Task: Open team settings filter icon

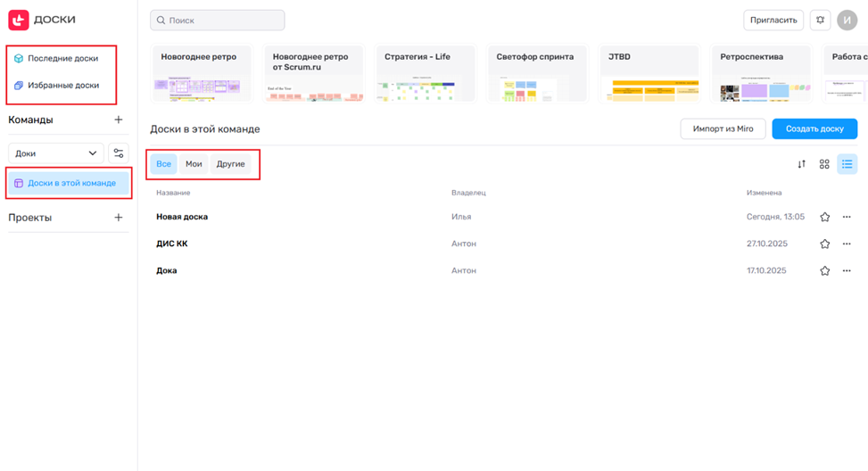Action: point(118,153)
